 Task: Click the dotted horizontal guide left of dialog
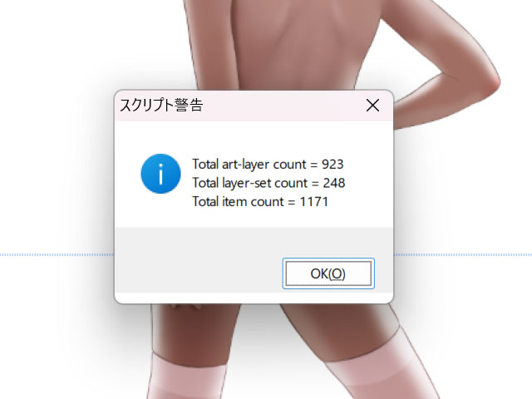point(57,254)
